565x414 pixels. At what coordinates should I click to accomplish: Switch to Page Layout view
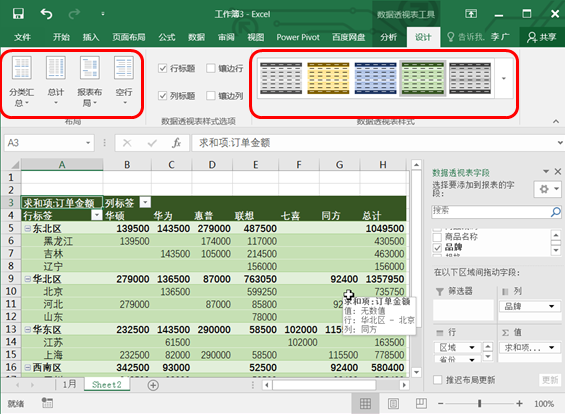[393, 404]
